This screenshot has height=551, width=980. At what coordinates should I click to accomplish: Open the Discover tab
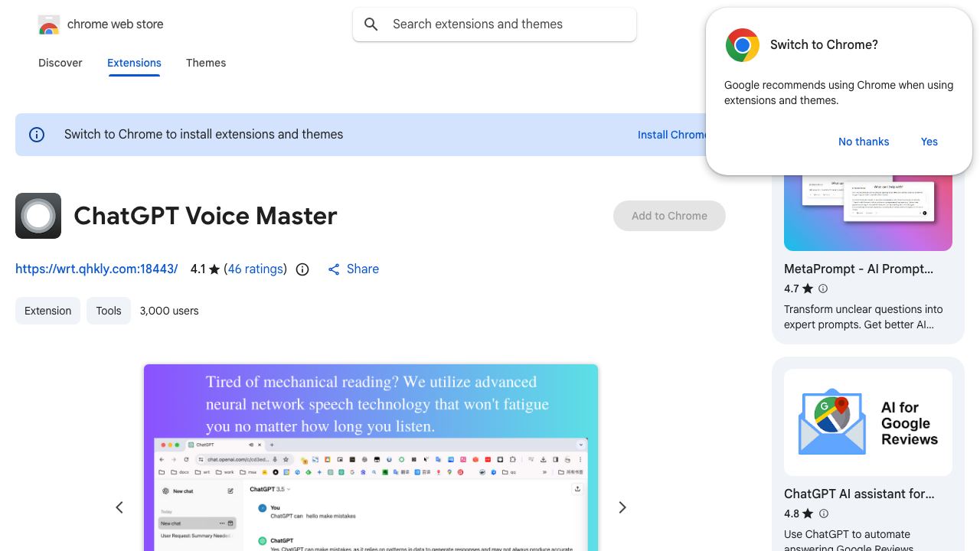tap(60, 63)
